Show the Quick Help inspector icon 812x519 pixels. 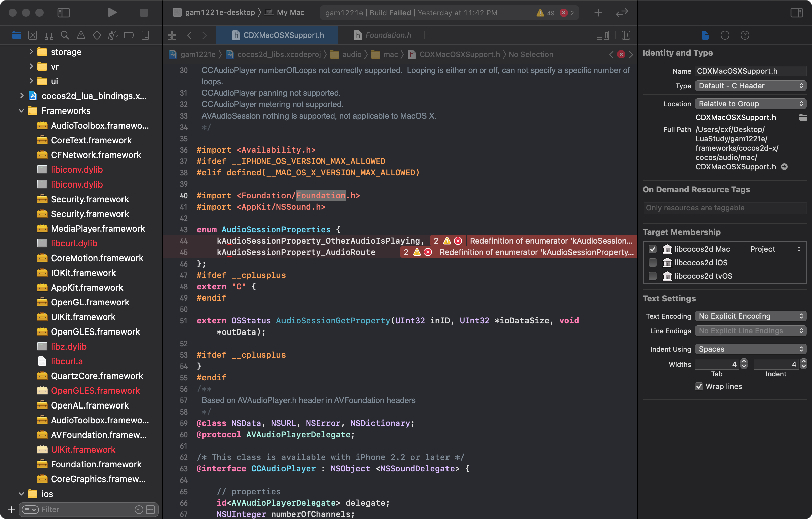[x=745, y=35]
